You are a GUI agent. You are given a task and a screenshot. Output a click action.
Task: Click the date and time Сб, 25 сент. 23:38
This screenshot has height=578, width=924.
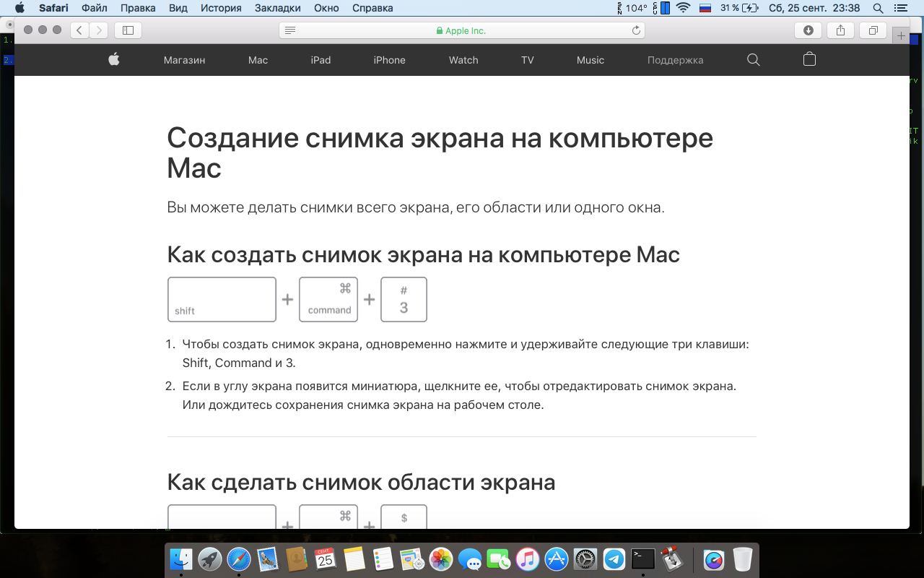point(814,8)
